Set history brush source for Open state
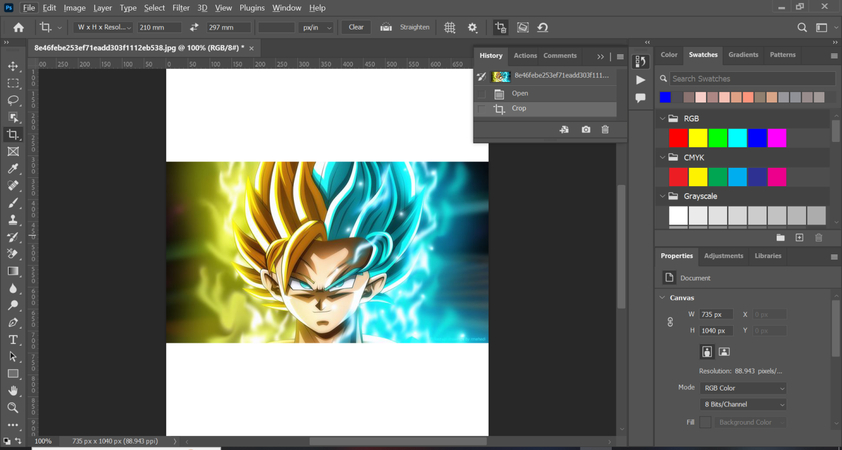Screen dimensions: 842x450 (x=482, y=94)
